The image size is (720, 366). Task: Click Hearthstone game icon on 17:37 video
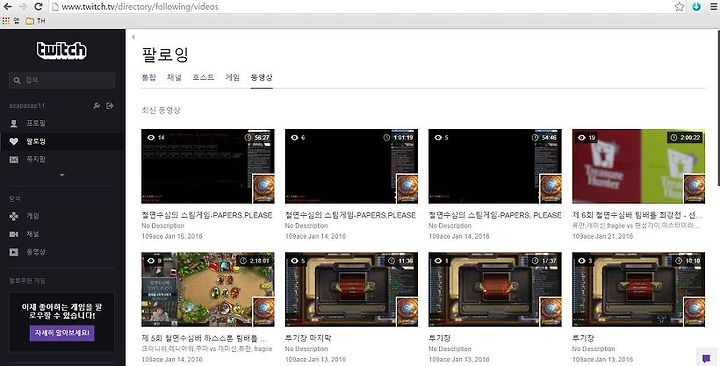551,312
